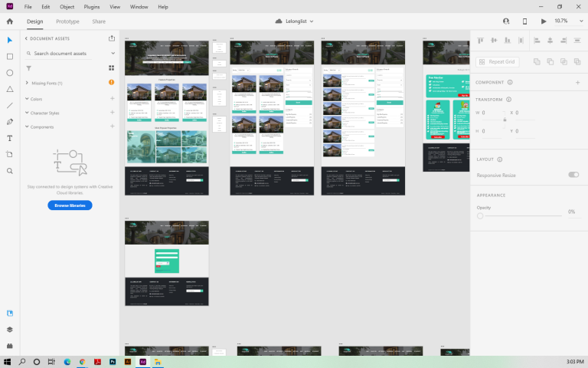
Task: Collapse the Colors section
Action: tap(27, 99)
